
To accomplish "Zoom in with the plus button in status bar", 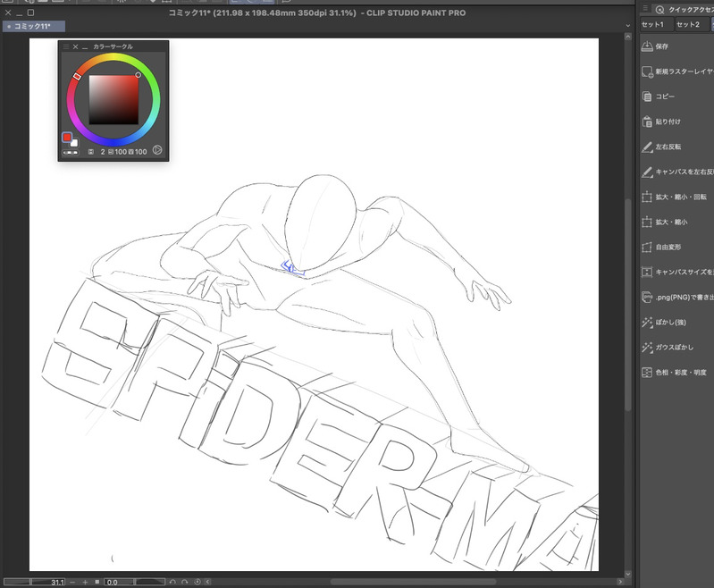I will (x=85, y=582).
